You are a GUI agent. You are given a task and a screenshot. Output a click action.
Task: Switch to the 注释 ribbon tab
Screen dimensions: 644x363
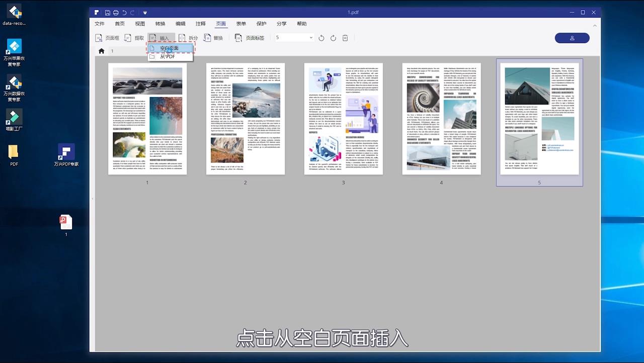200,23
